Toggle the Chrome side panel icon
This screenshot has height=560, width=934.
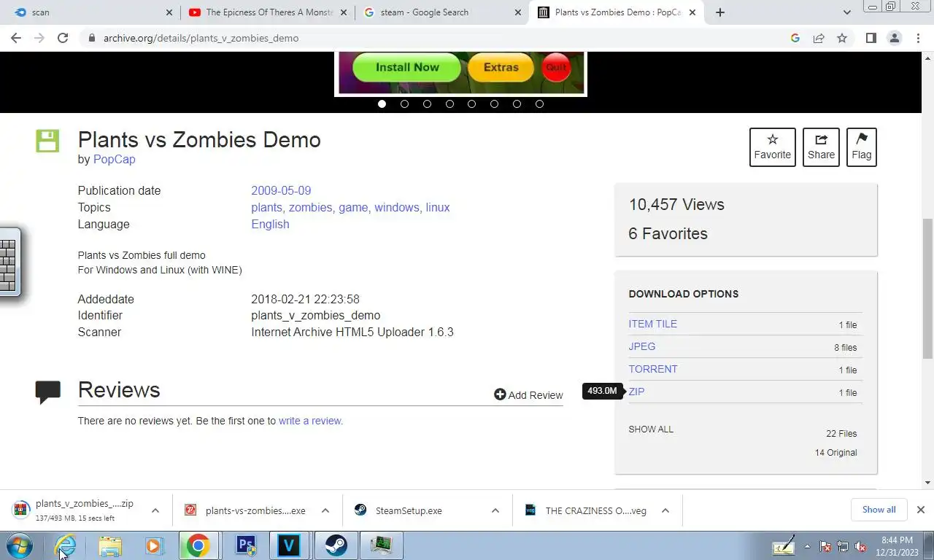(x=871, y=38)
